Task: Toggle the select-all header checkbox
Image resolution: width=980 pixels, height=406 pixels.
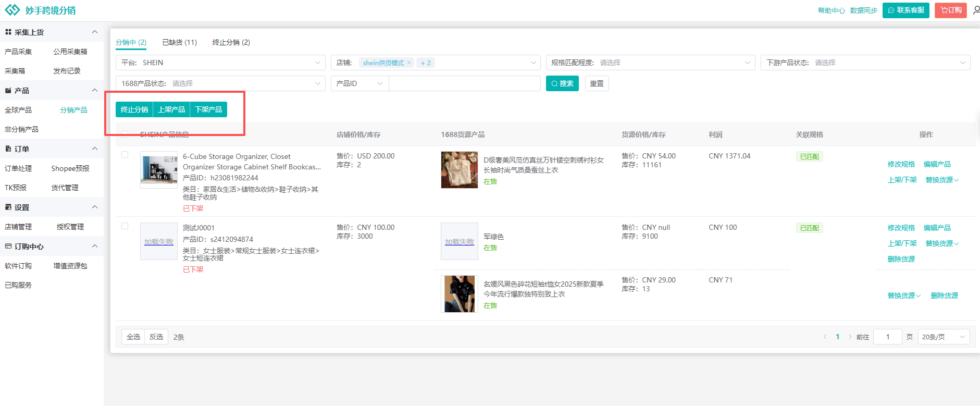Action: click(125, 134)
